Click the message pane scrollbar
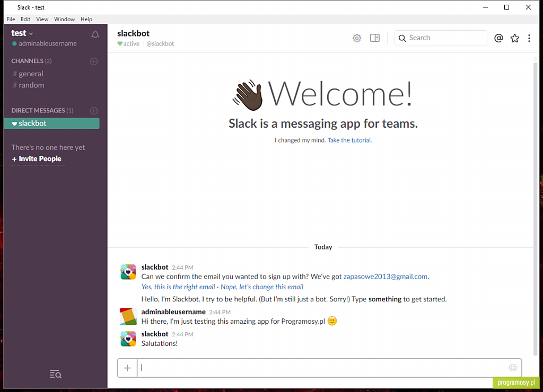Image resolution: width=543 pixels, height=392 pixels. click(x=536, y=208)
